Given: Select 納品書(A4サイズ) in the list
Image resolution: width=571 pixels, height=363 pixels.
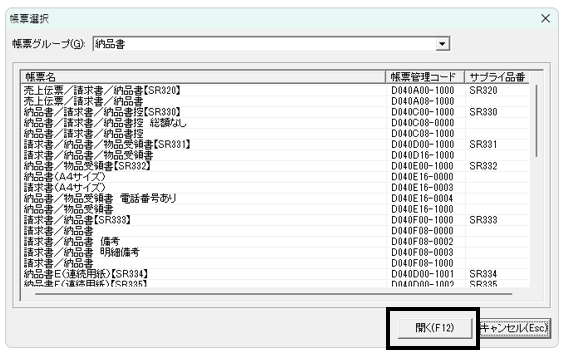Looking at the screenshot, I should 275,177.
